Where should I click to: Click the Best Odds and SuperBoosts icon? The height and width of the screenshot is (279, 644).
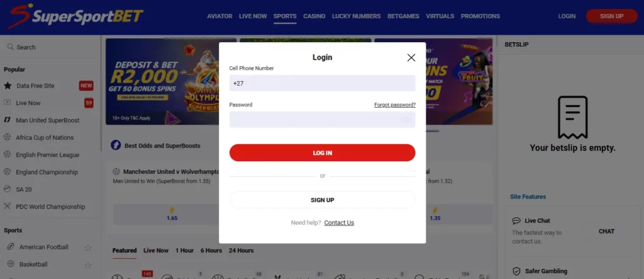click(116, 145)
